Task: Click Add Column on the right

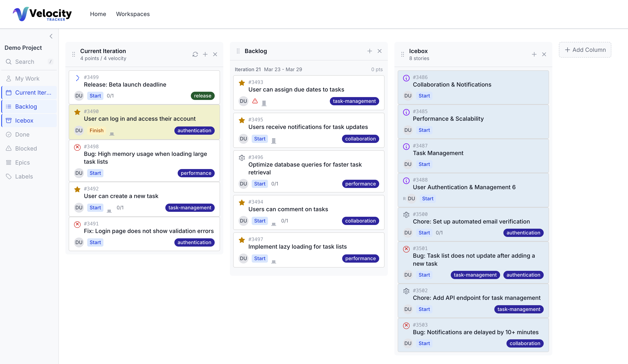Action: [x=585, y=50]
